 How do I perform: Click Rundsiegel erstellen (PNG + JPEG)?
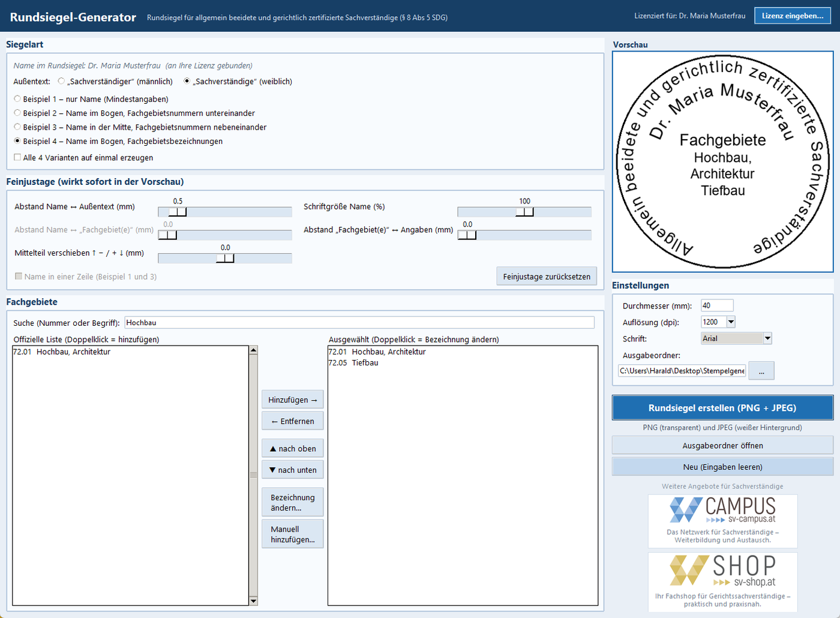722,407
